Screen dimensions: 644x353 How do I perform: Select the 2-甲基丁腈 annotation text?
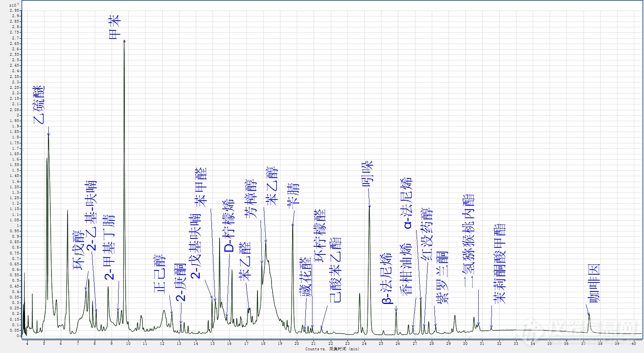(x=110, y=247)
